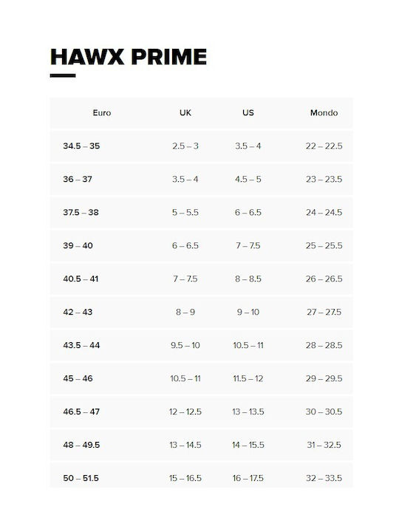Click Euro size 48 – 49.5 row label
Screen dimensions: 399x532
pyautogui.click(x=81, y=445)
